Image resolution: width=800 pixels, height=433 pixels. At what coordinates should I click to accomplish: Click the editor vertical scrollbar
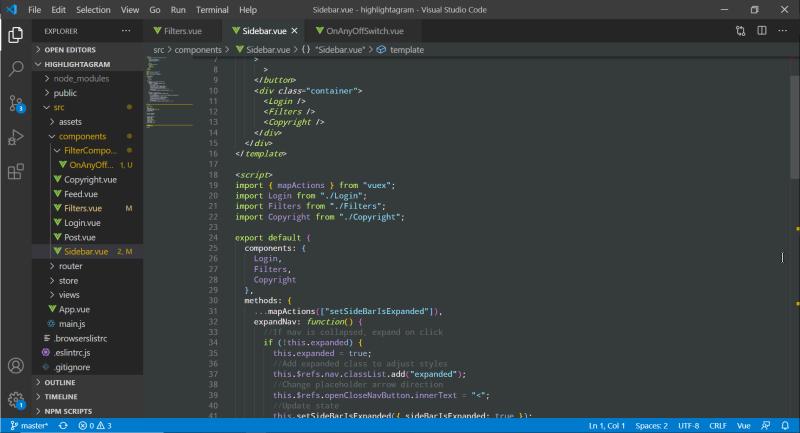795,128
